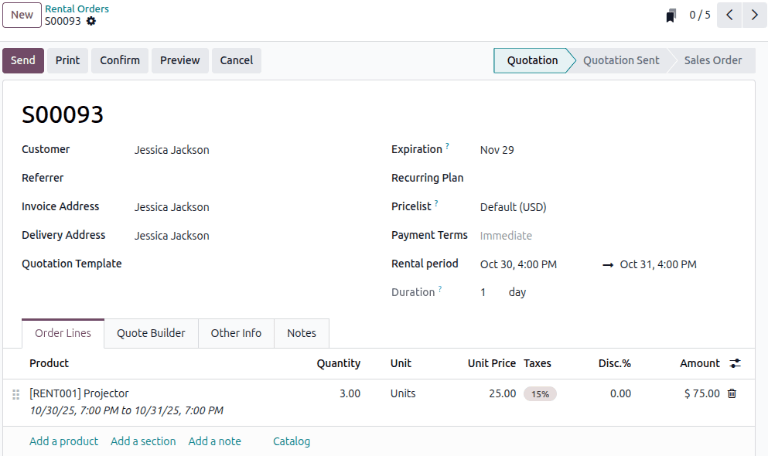Click the rental start date Oct 30
768x456 pixels.
(x=518, y=265)
